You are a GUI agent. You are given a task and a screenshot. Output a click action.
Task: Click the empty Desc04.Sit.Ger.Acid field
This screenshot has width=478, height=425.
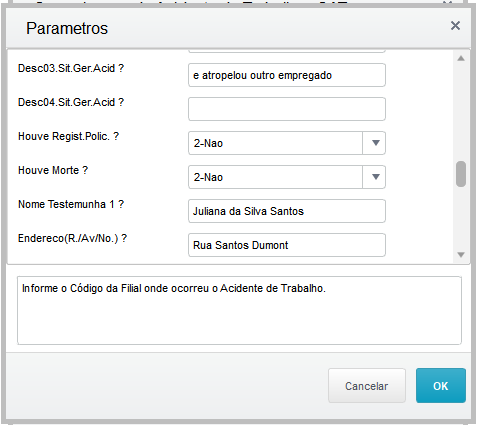[x=287, y=109]
